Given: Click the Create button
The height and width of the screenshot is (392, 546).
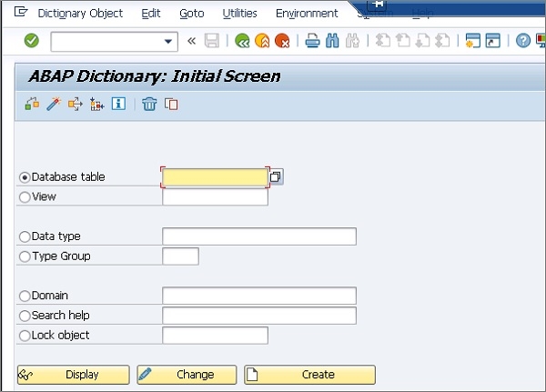Looking at the screenshot, I should click(x=309, y=375).
